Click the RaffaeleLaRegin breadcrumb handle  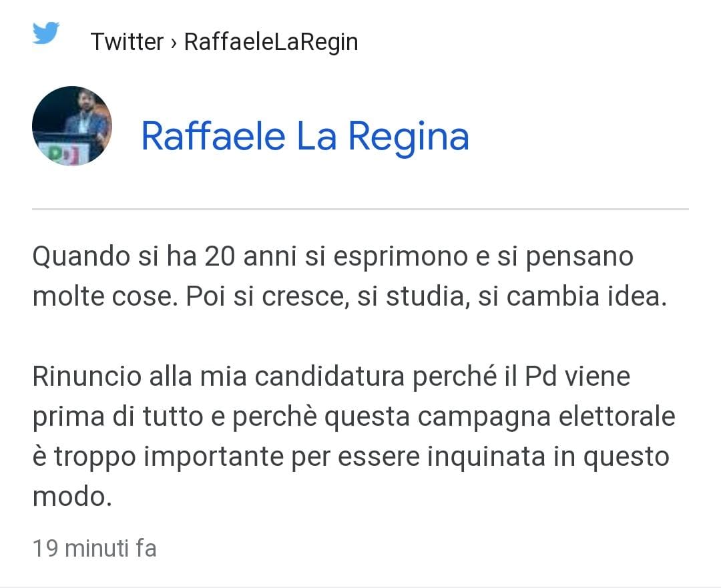(x=271, y=42)
